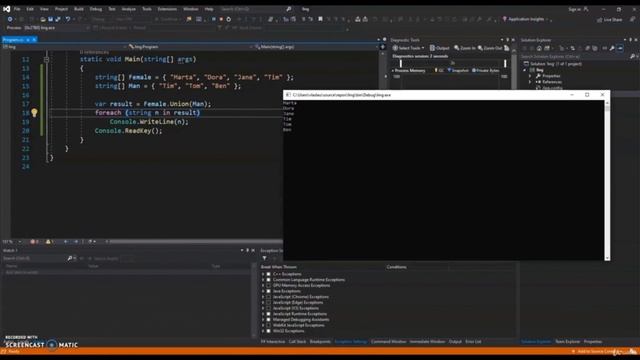The height and width of the screenshot is (360, 640).
Task: Toggle Common Language Runtime Exceptions checkbox
Action: (x=269, y=280)
